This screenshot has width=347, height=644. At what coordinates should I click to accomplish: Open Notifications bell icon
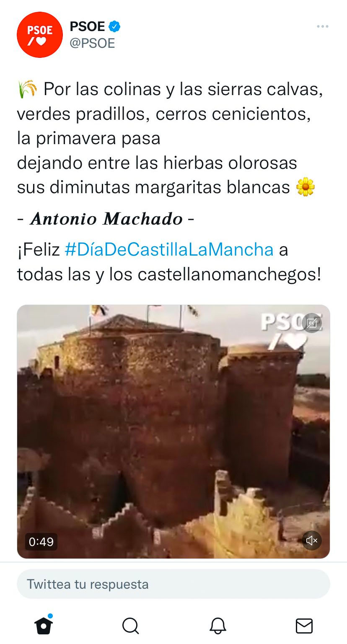click(x=218, y=626)
